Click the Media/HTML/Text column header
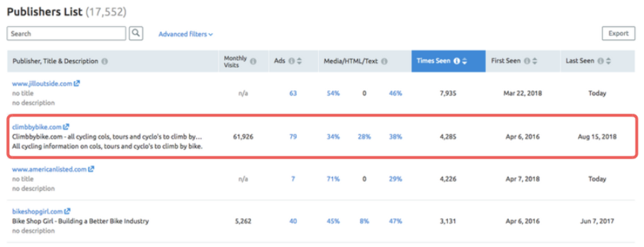644x247 pixels. [x=365, y=61]
